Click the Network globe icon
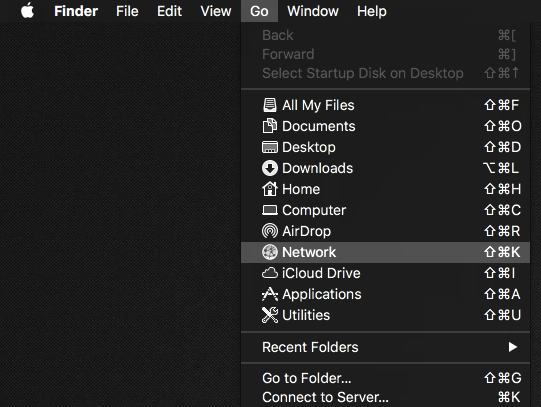This screenshot has width=541, height=407. pyautogui.click(x=269, y=252)
